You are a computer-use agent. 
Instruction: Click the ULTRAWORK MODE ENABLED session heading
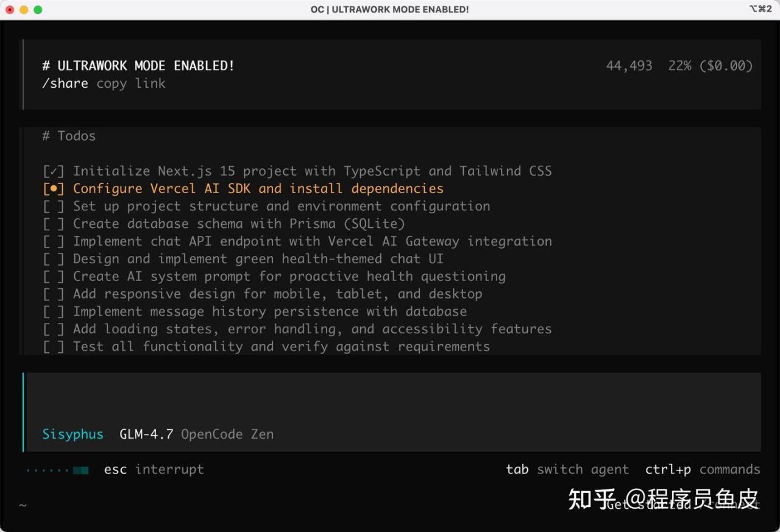138,66
